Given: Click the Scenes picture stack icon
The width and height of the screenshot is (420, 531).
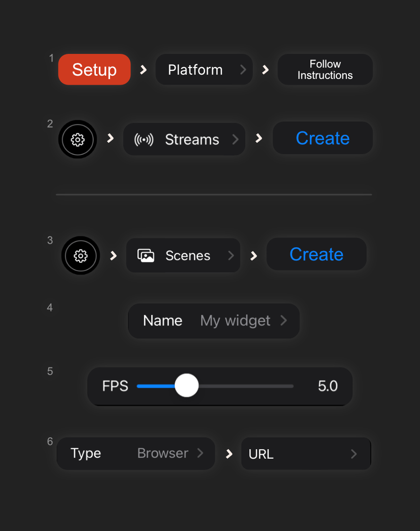Looking at the screenshot, I should pos(146,256).
